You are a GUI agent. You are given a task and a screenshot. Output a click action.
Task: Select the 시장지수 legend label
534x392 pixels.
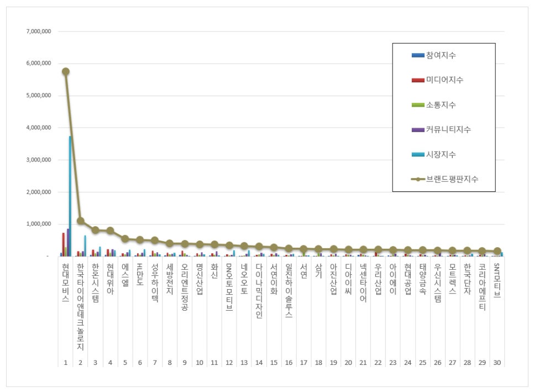(x=441, y=154)
